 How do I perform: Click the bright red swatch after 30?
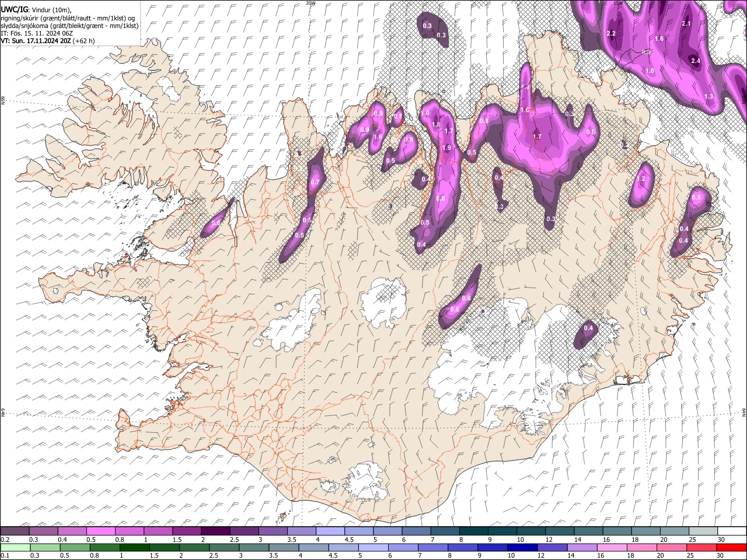(731, 547)
